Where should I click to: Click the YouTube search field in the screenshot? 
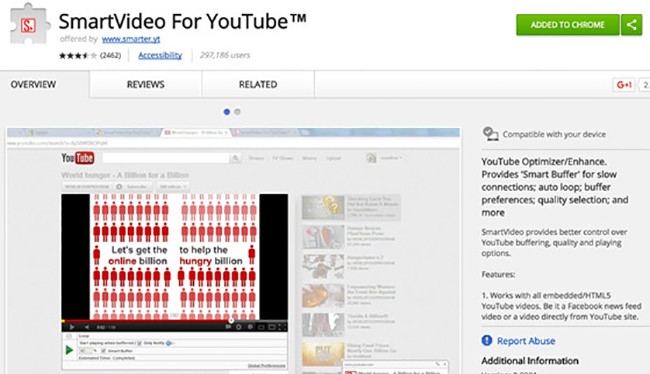[x=166, y=158]
